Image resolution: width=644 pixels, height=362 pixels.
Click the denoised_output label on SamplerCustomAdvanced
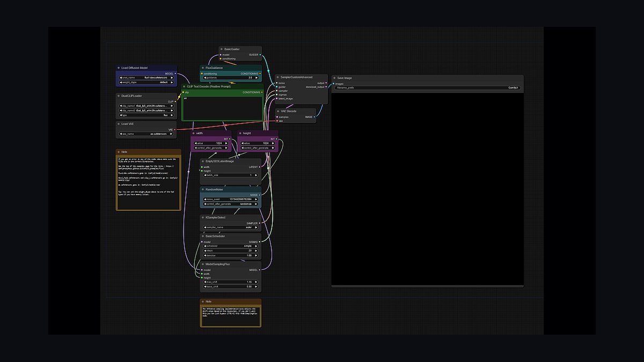(316, 87)
